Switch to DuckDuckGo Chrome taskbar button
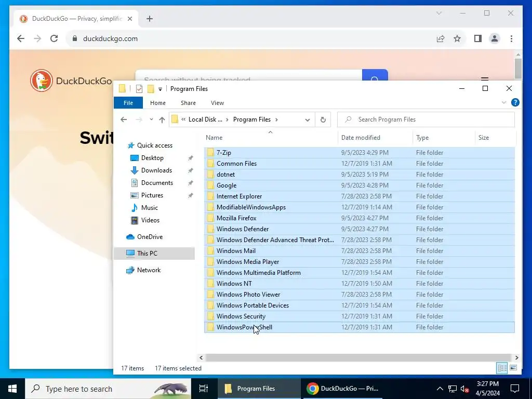The width and height of the screenshot is (532, 399). [x=342, y=389]
